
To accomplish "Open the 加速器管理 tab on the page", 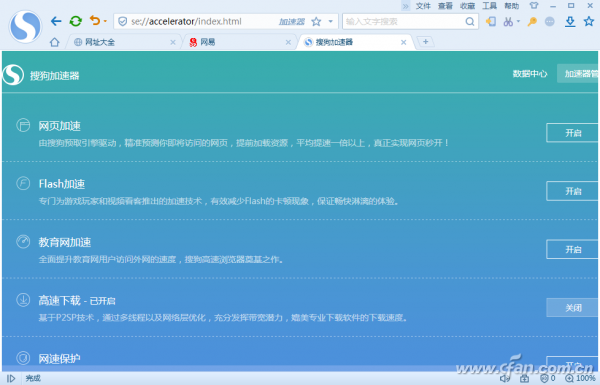I will click(x=578, y=73).
